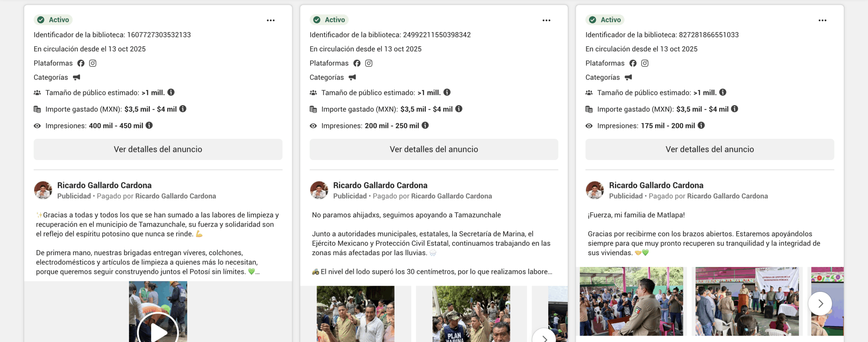The image size is (868, 342).
Task: Click amount spent info icon on second card
Action: (459, 109)
